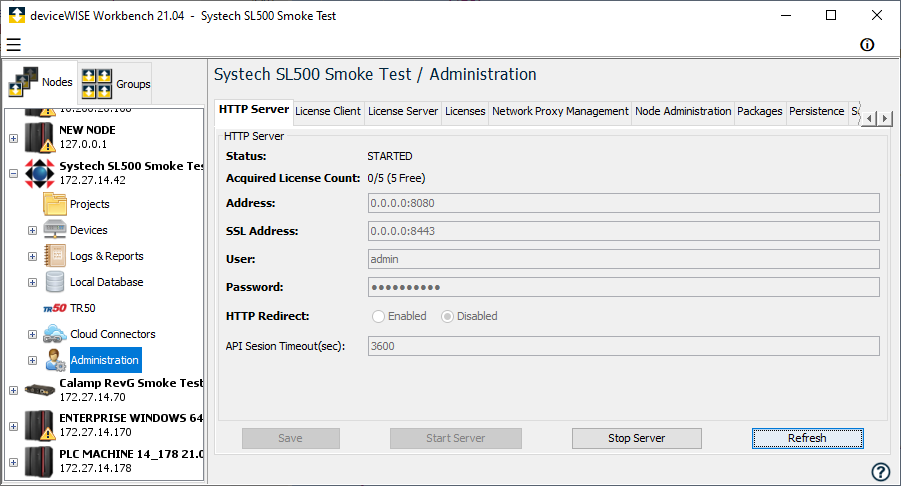Image resolution: width=901 pixels, height=486 pixels.
Task: Expand the Calamp RevG Smoke Test node
Action: click(x=14, y=391)
